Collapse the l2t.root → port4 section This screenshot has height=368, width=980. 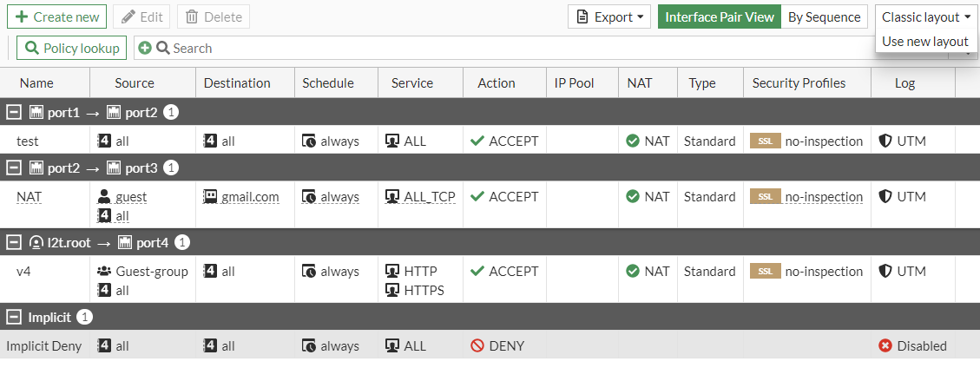tap(13, 242)
